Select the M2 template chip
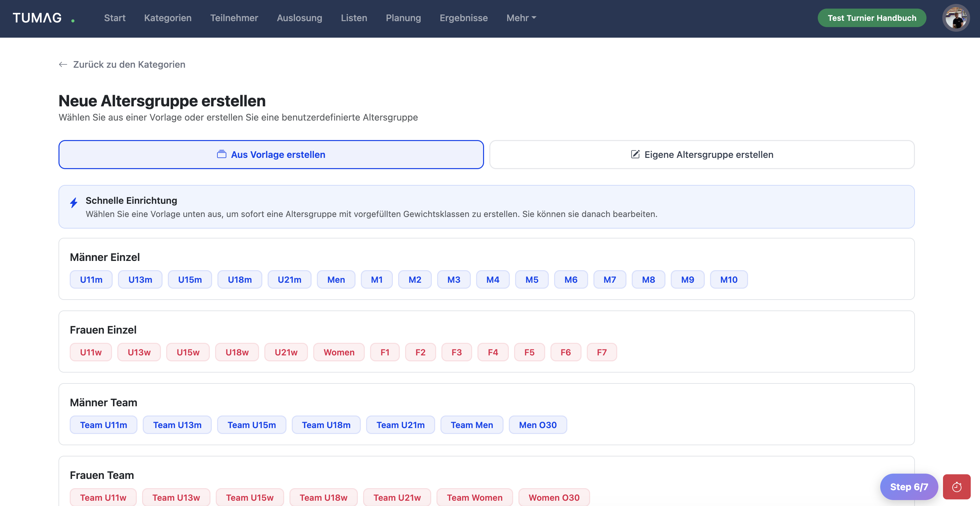 click(x=415, y=279)
